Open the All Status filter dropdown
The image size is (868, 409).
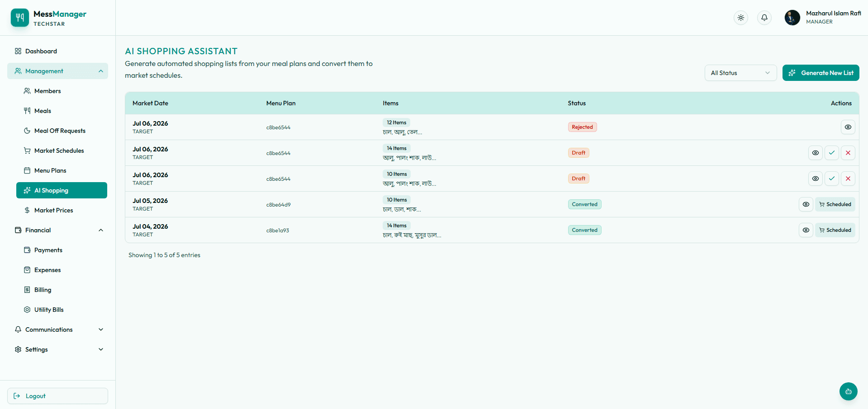click(740, 73)
